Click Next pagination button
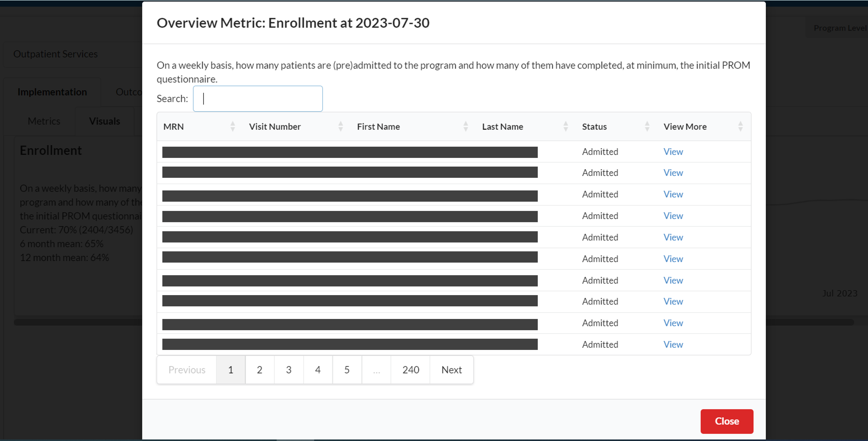Screen dimensions: 868x441 (452, 370)
